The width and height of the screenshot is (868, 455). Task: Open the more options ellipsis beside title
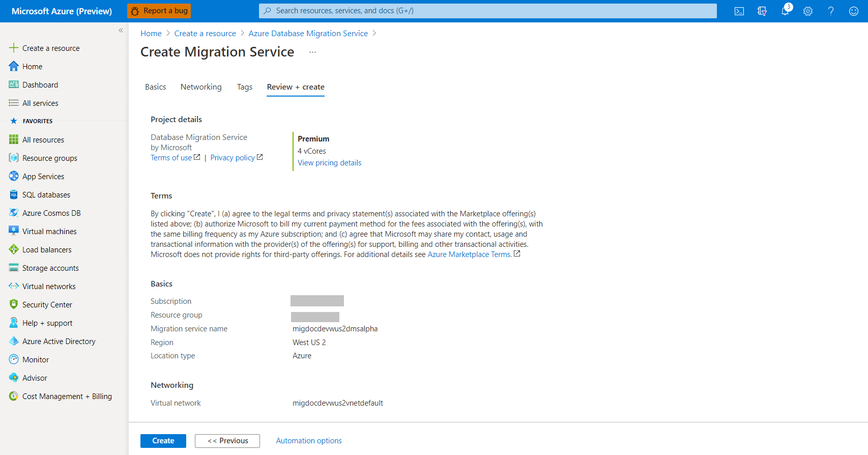(312, 52)
